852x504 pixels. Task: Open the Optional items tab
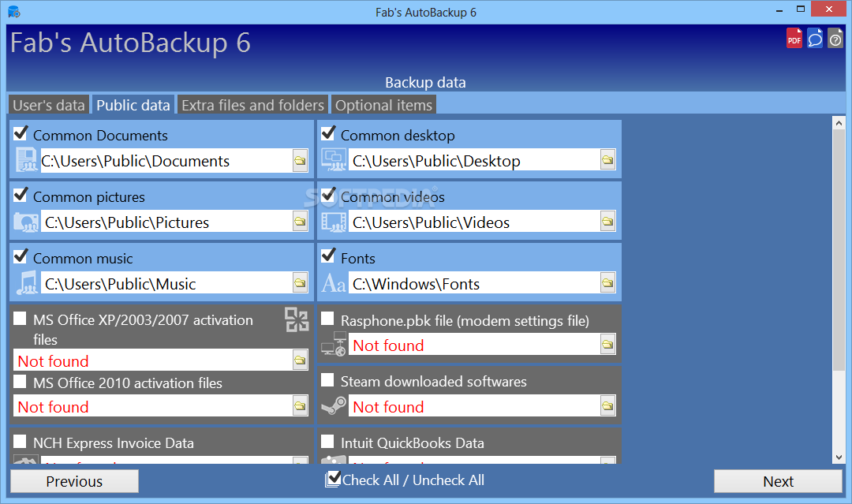pos(383,105)
